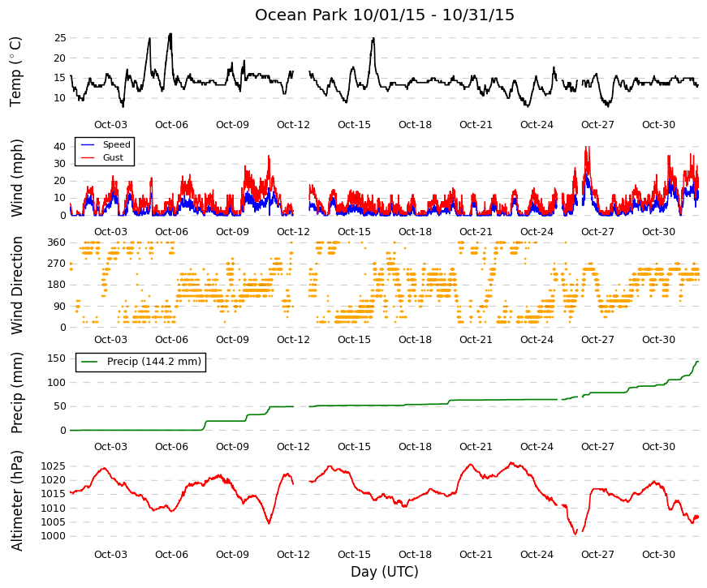Screen dimensions: 707x588
Task: Click the red Gust line swatch in the wind legend
Action: (x=88, y=157)
